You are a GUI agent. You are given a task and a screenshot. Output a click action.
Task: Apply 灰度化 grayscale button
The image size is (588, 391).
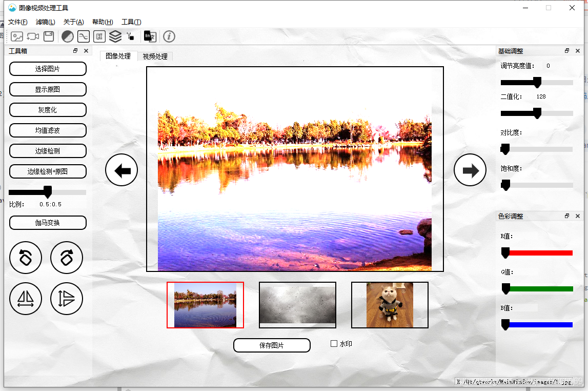point(48,110)
